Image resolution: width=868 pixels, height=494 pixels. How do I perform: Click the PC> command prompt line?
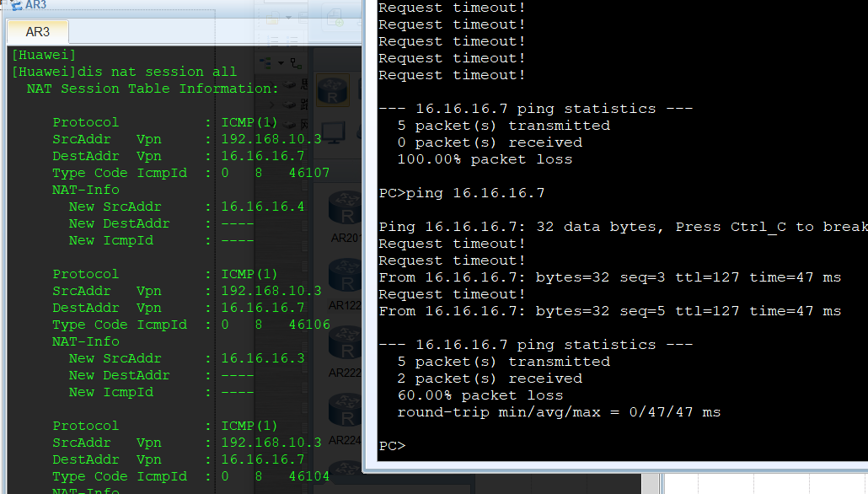392,446
